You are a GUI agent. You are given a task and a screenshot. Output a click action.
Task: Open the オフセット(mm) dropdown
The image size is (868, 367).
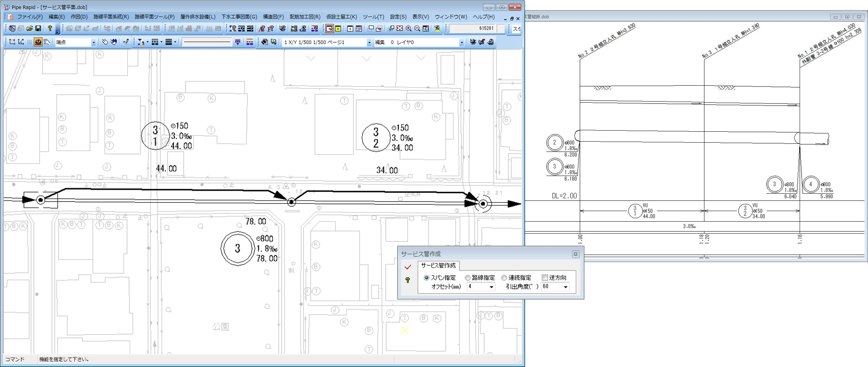tap(491, 287)
